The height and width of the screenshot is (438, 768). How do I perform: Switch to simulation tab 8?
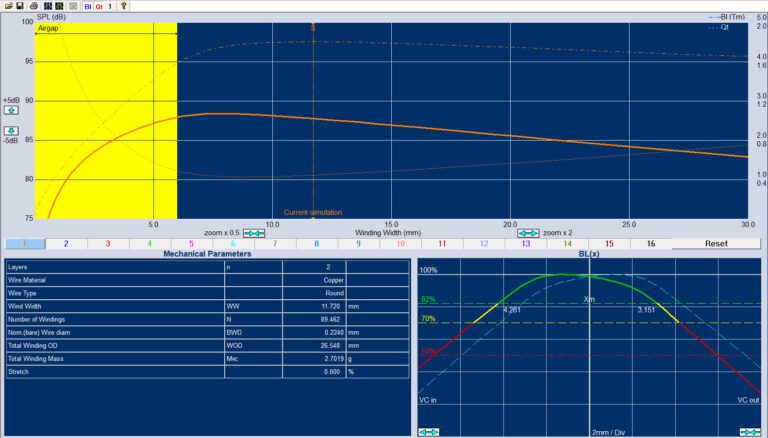pos(316,243)
